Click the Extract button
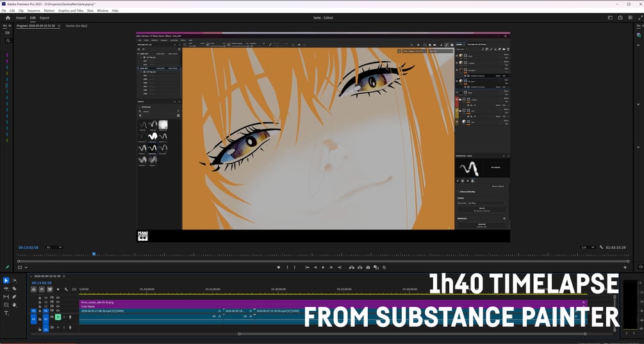 point(359,267)
